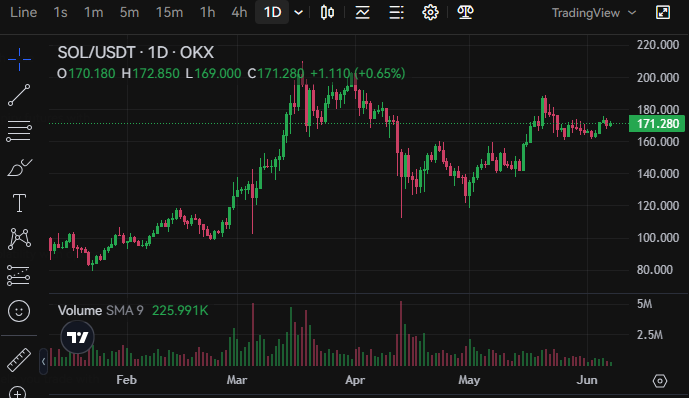
Task: Select the 4h timeframe
Action: pyautogui.click(x=239, y=12)
